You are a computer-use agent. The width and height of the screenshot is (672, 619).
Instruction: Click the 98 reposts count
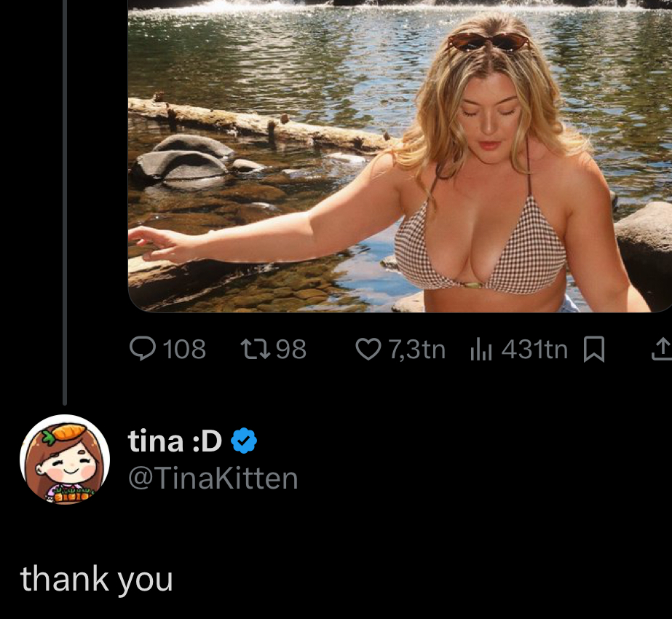click(x=290, y=350)
